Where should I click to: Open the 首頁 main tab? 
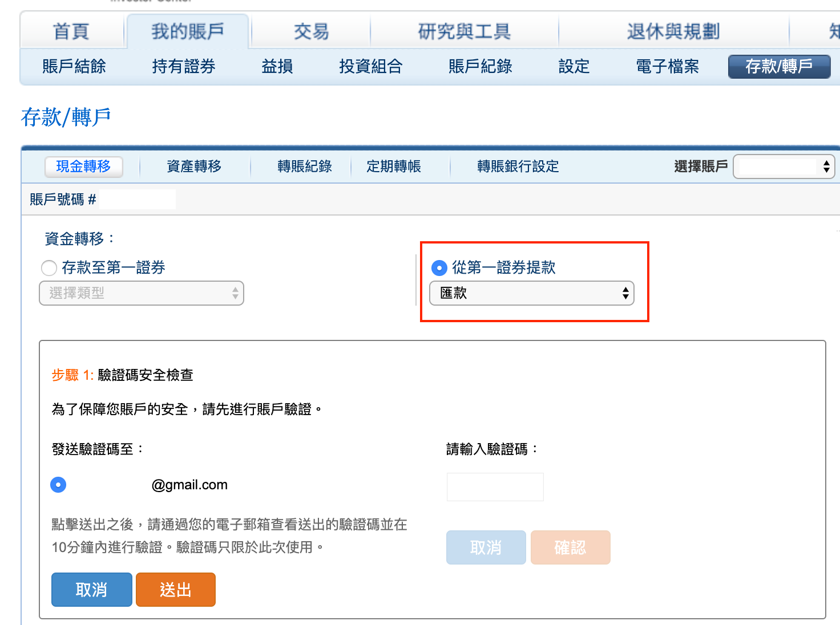pos(71,31)
